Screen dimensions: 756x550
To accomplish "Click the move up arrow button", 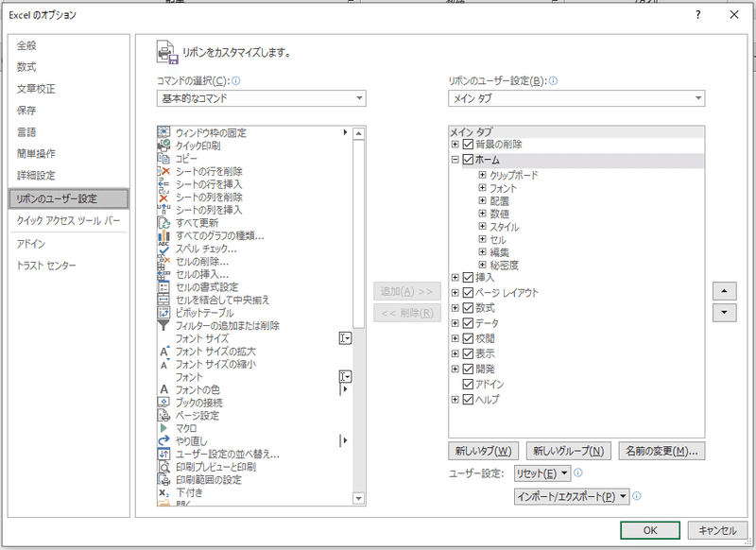I will pos(724,291).
